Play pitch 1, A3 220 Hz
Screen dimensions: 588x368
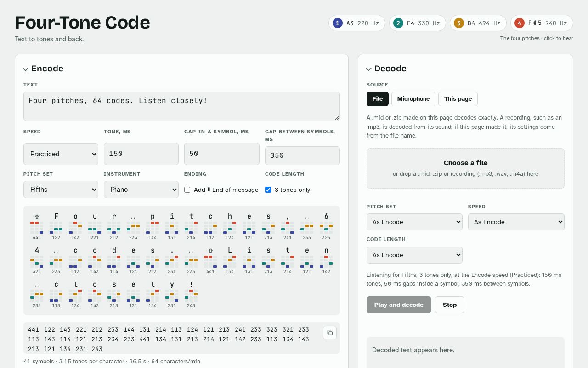click(357, 23)
